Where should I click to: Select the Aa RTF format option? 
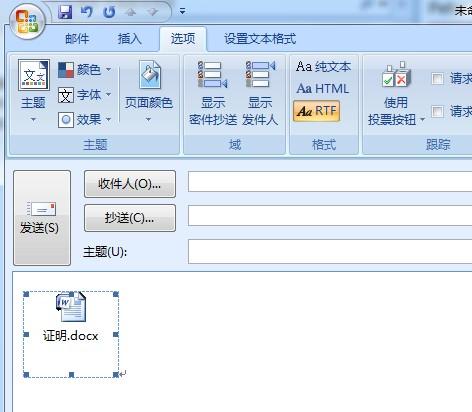(x=317, y=111)
